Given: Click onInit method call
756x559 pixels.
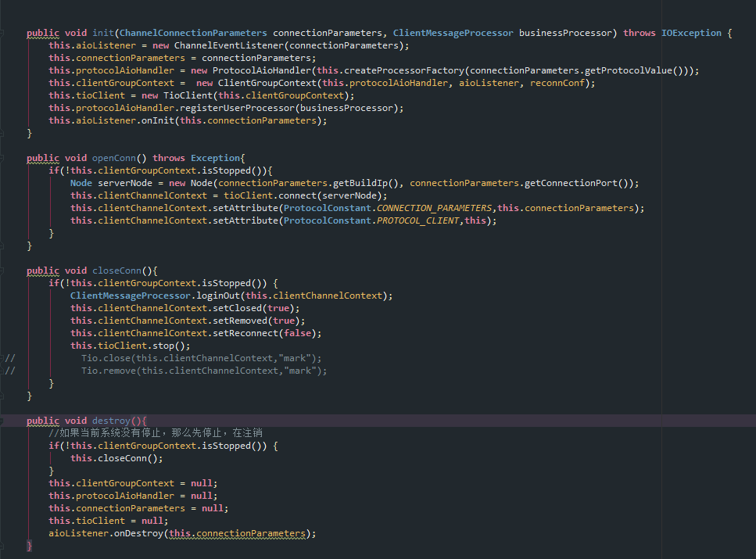Looking at the screenshot, I should pos(158,120).
